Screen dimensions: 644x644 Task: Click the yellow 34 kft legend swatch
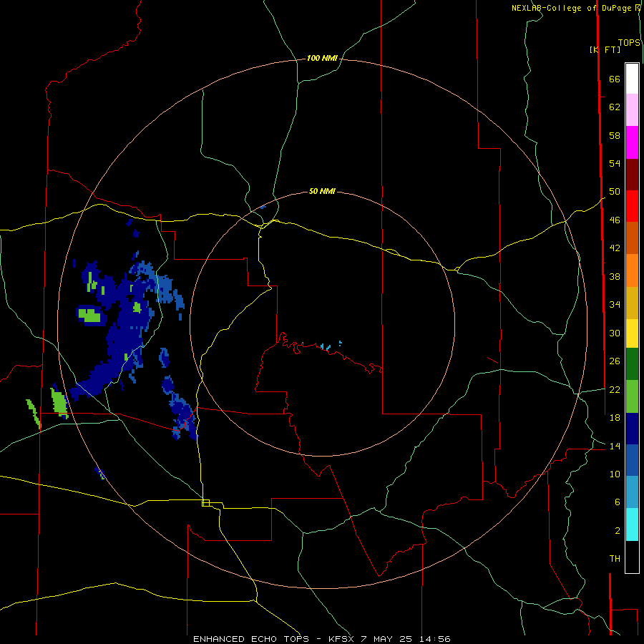(x=632, y=333)
